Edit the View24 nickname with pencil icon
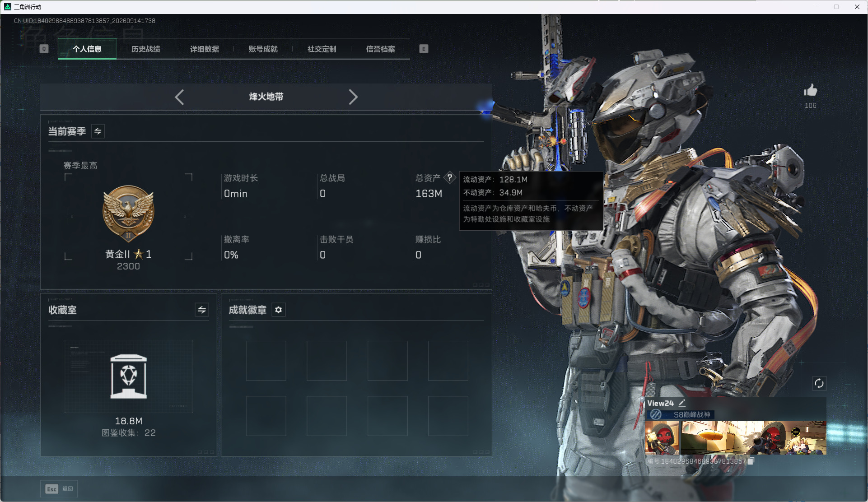The image size is (868, 502). (682, 403)
